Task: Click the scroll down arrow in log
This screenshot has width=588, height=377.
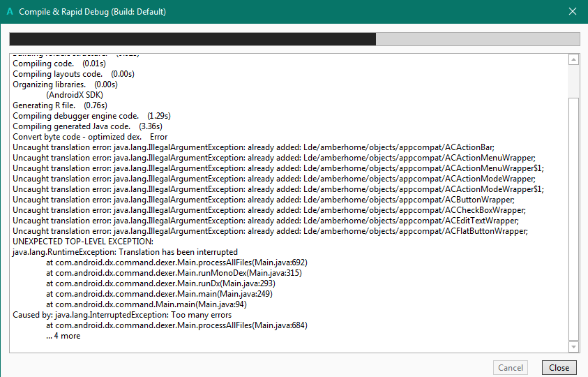Action: click(573, 346)
